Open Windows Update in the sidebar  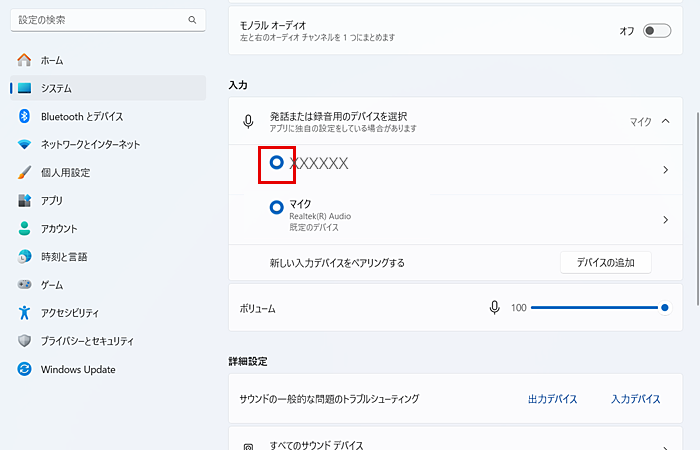coord(108,369)
